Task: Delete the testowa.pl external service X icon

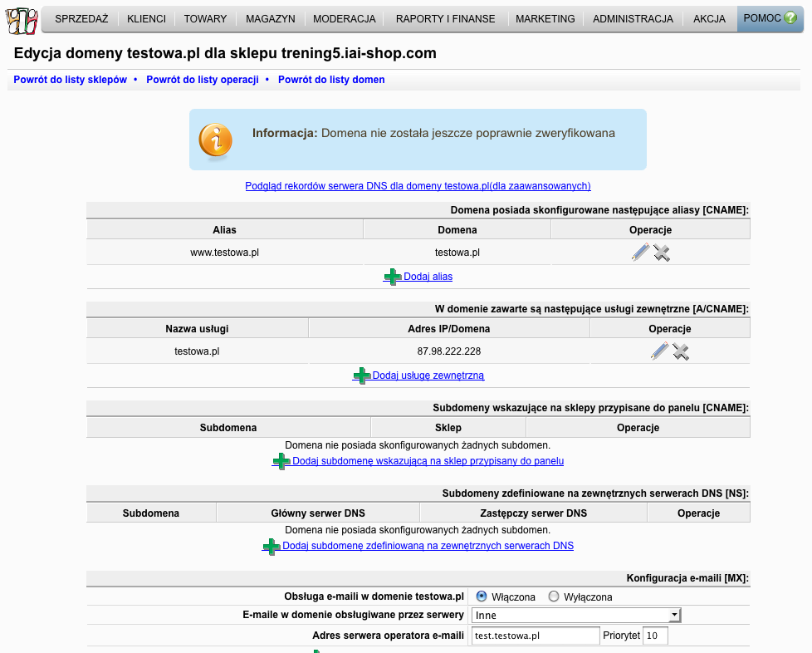Action: click(x=681, y=352)
